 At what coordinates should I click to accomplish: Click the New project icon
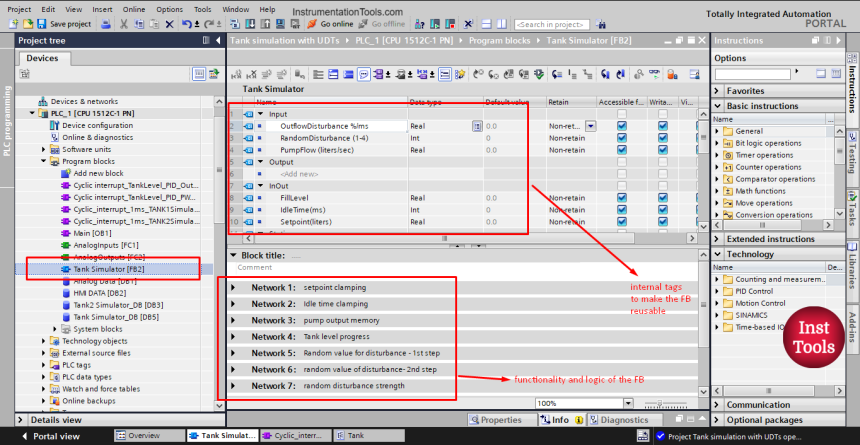(13, 24)
